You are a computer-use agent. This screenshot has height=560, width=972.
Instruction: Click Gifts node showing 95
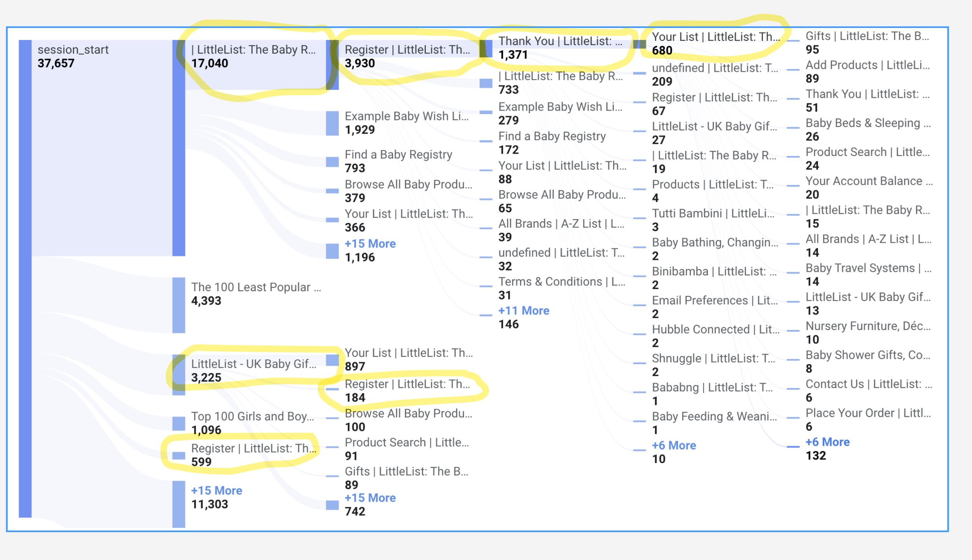867,36
